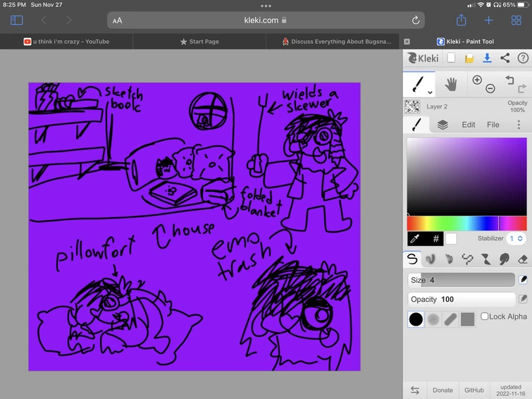The height and width of the screenshot is (399, 532).
Task: Open the updated 2022-11-16 changelog
Action: (x=511, y=390)
